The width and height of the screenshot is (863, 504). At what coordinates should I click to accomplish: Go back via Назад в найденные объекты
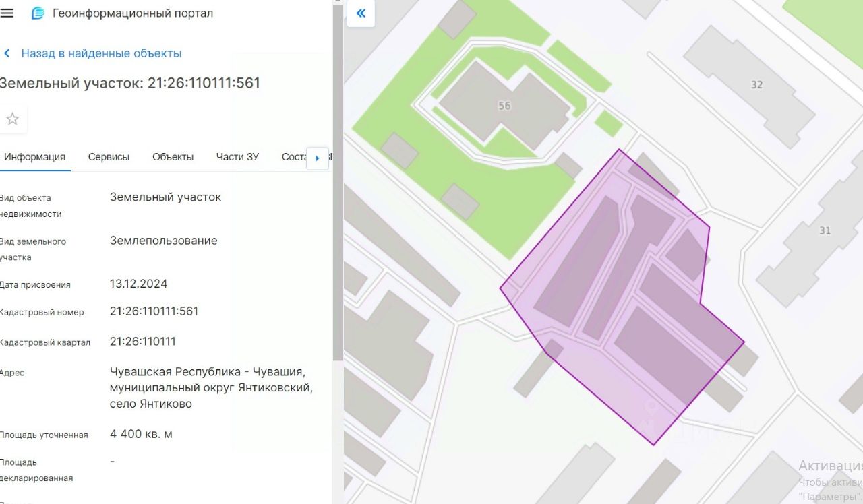click(x=101, y=53)
